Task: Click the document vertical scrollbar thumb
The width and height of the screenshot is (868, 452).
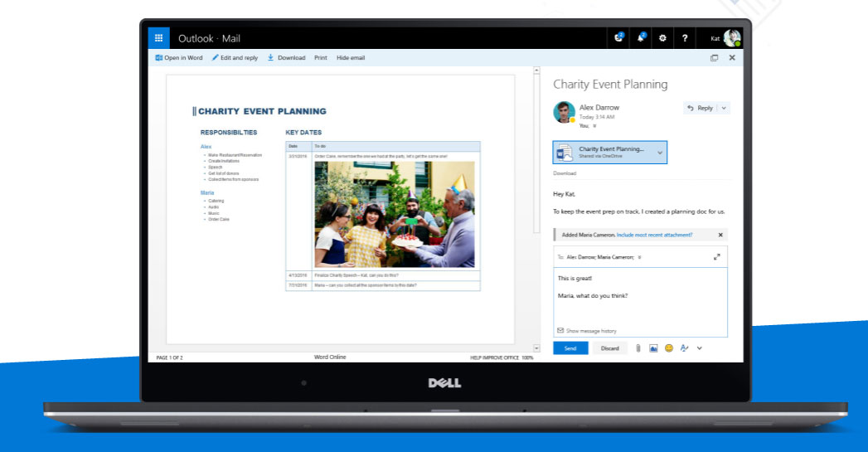Action: (x=536, y=154)
